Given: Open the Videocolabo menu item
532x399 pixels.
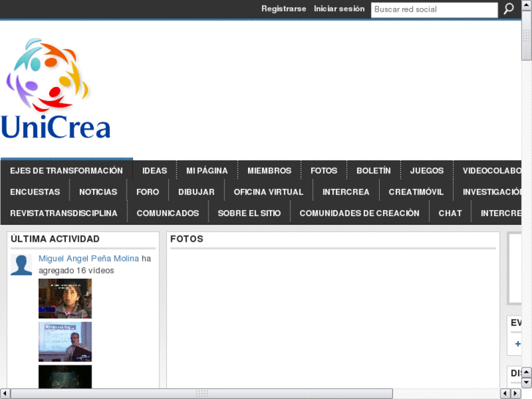Looking at the screenshot, I should (491, 171).
